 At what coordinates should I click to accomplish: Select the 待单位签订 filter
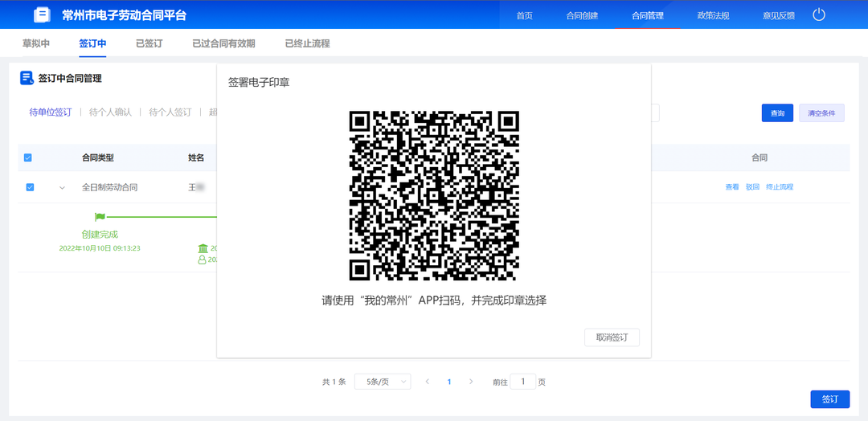pyautogui.click(x=51, y=112)
